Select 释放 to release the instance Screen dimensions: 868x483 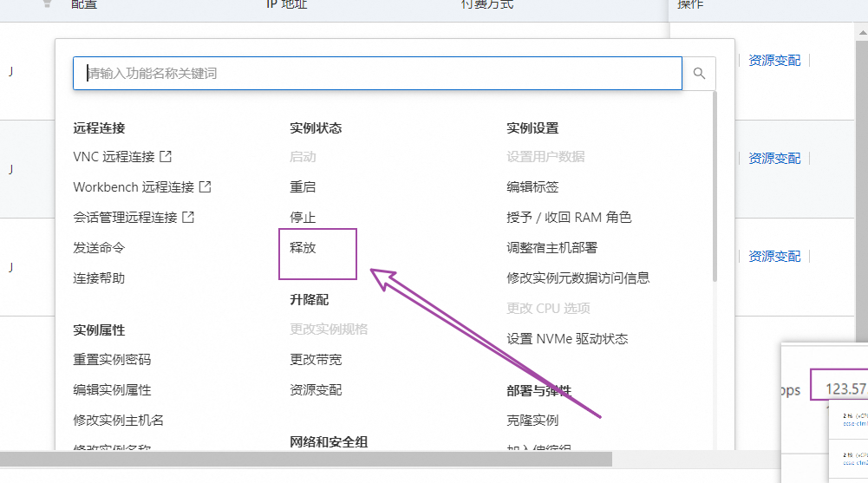tap(303, 248)
